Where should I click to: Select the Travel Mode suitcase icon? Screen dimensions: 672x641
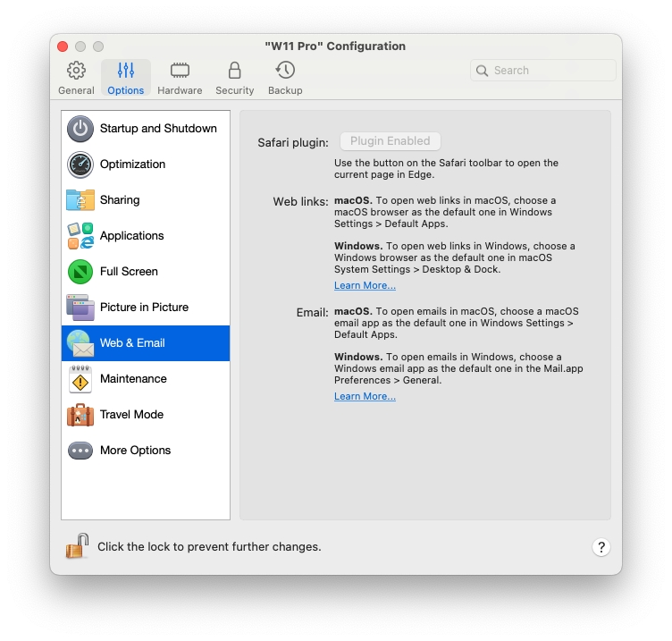pos(80,415)
